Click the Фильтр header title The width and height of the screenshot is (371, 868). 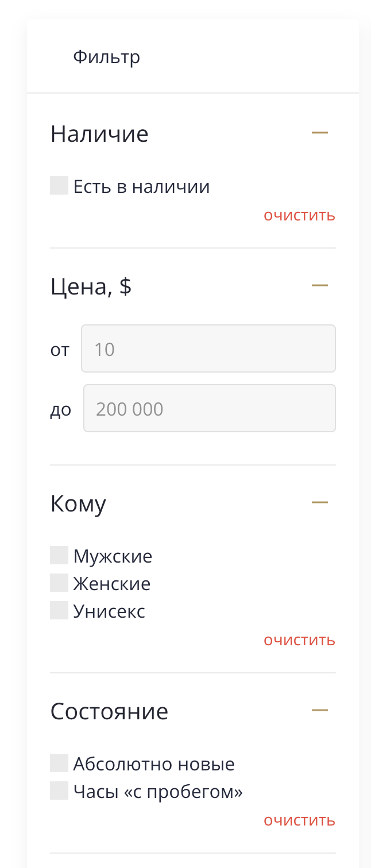[106, 57]
